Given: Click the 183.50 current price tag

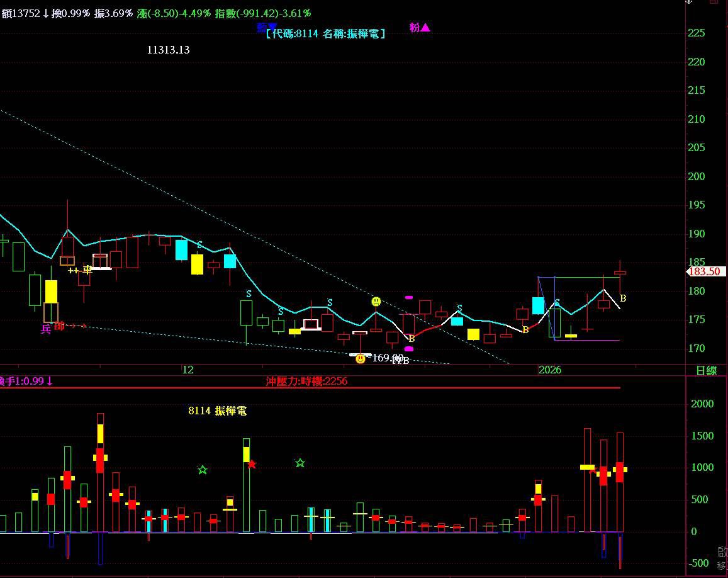Looking at the screenshot, I should pyautogui.click(x=706, y=272).
